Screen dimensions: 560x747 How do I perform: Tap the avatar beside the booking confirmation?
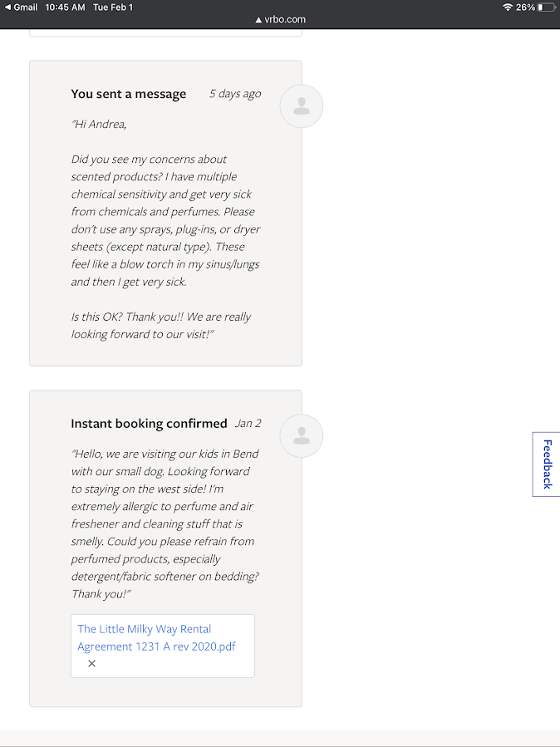(x=301, y=435)
